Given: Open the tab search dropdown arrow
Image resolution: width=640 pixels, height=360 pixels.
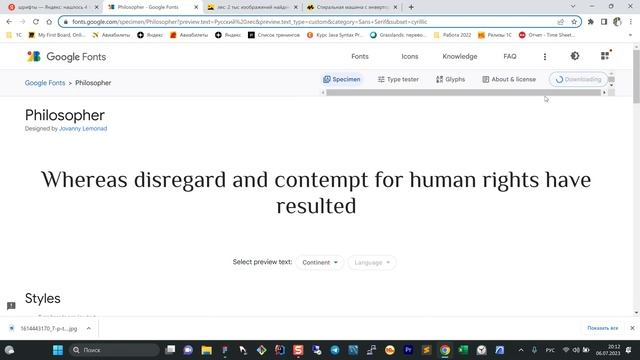Looking at the screenshot, I should pyautogui.click(x=573, y=7).
